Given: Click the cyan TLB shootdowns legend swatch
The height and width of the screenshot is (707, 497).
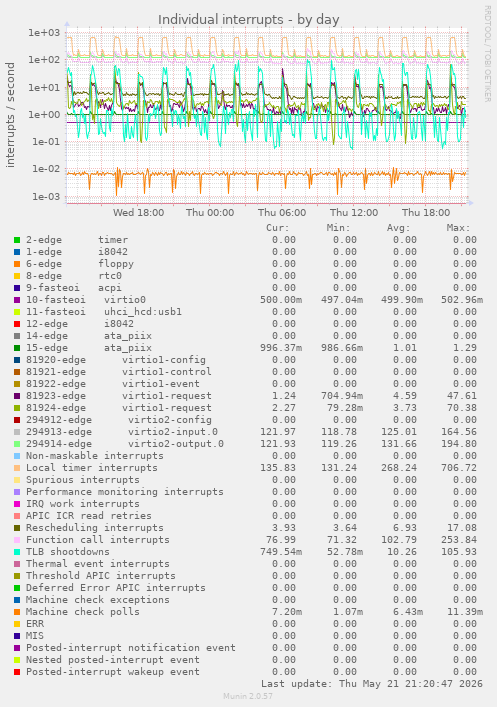Looking at the screenshot, I should pyautogui.click(x=17, y=552).
